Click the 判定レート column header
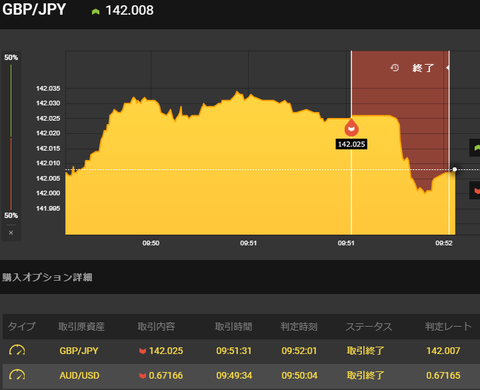Image resolution: width=480 pixels, height=390 pixels. click(x=448, y=326)
